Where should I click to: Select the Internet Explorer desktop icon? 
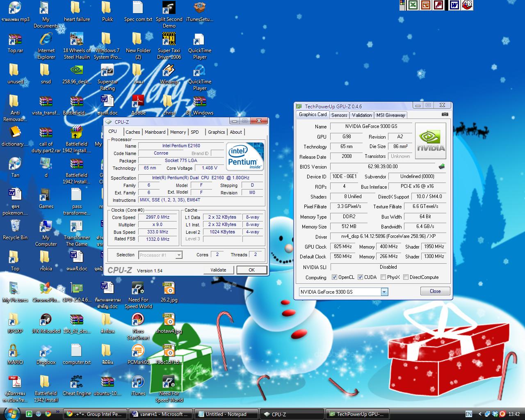(46, 46)
